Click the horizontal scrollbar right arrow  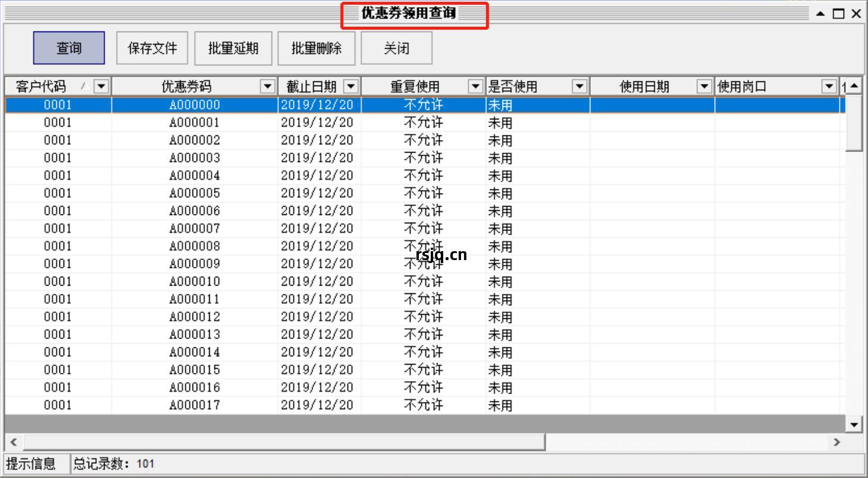click(835, 442)
